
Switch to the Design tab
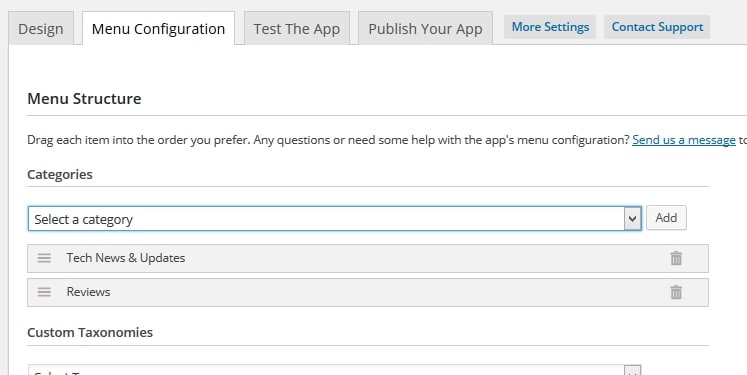(41, 29)
